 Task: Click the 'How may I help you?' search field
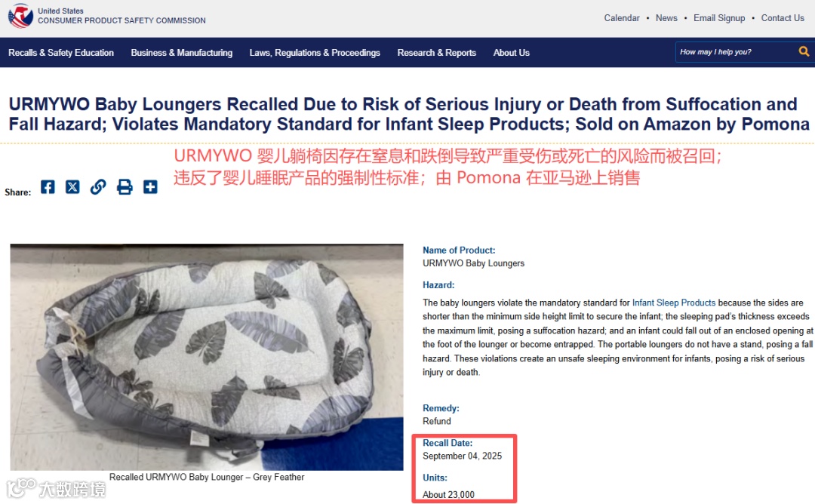(736, 52)
